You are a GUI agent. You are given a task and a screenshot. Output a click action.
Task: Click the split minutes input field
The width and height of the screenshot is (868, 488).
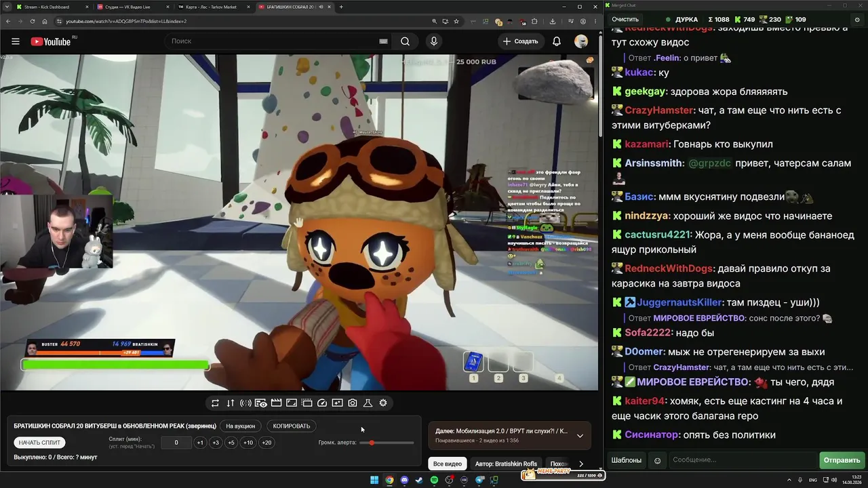tap(176, 443)
